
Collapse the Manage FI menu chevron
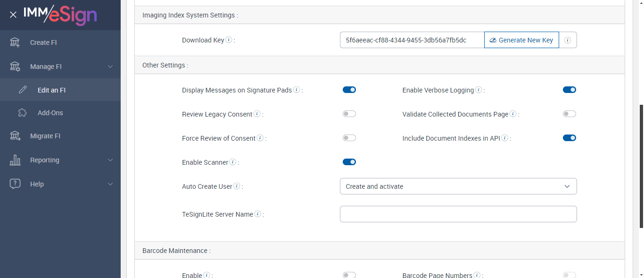tap(110, 67)
